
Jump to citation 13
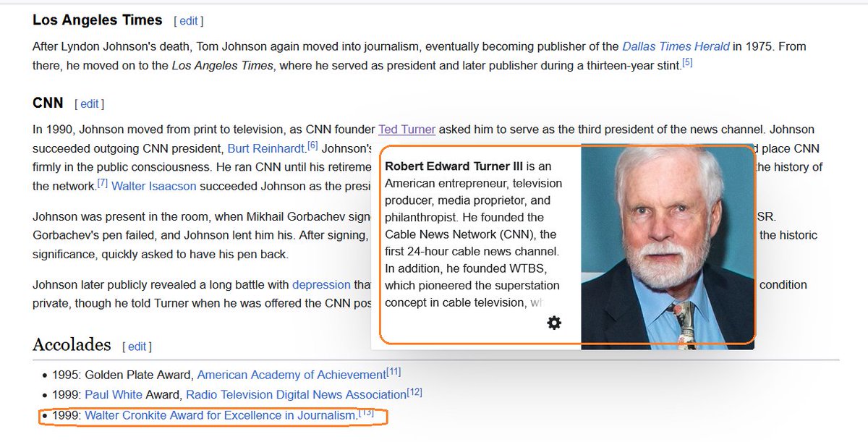(x=367, y=412)
